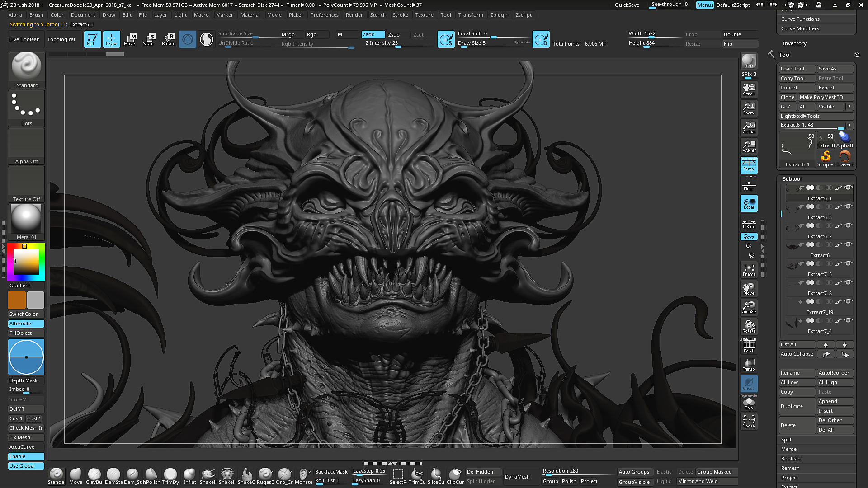Image resolution: width=868 pixels, height=488 pixels.
Task: Select the ClayBuildup brush icon
Action: [94, 476]
